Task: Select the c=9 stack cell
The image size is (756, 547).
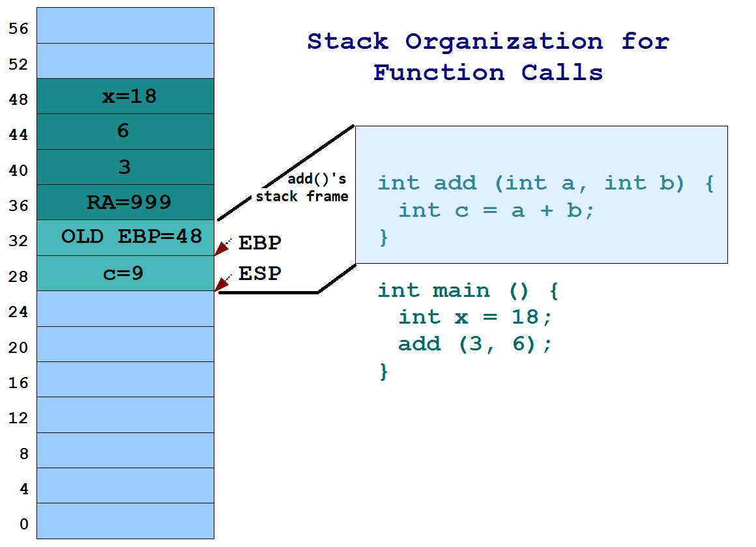Action: pos(125,272)
